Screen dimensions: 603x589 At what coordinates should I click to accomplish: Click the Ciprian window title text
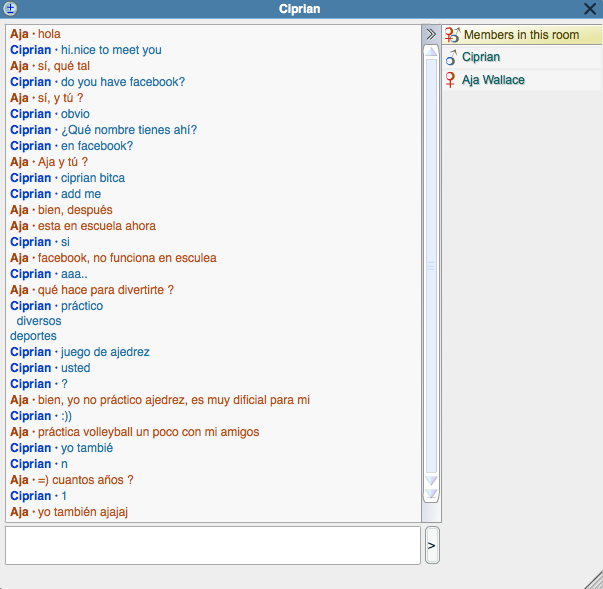(300, 9)
